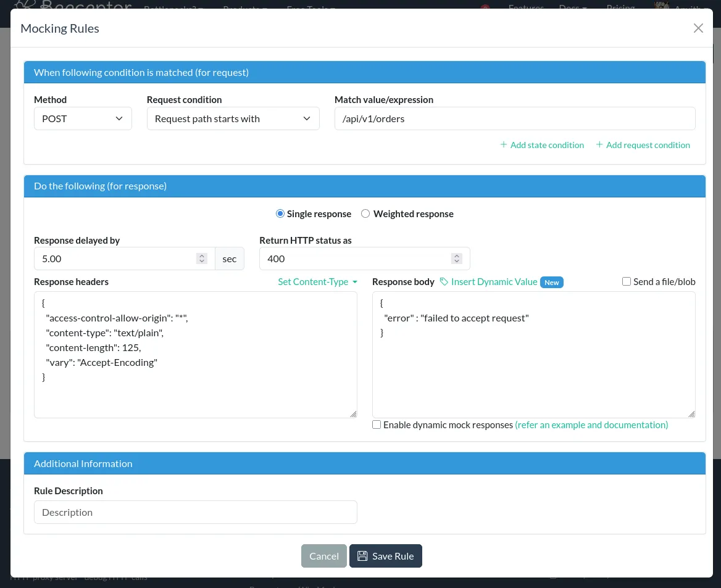Screen dimensions: 721x588
Task: Click the Cancel button
Action: [323, 555]
